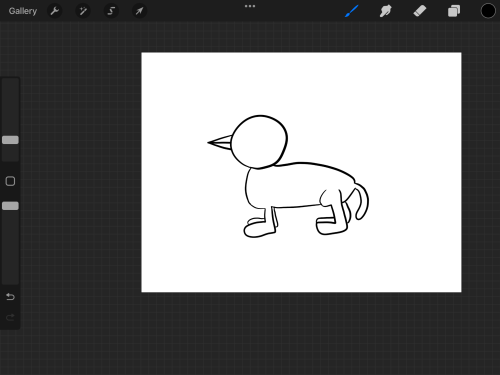Open the Actions wrench menu
Screen dimensions: 500x375
(x=55, y=11)
